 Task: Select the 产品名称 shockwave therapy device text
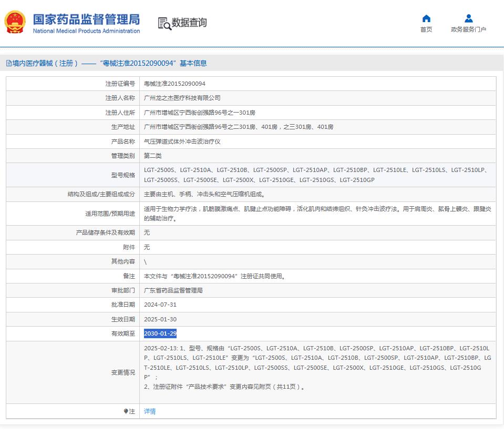181,141
